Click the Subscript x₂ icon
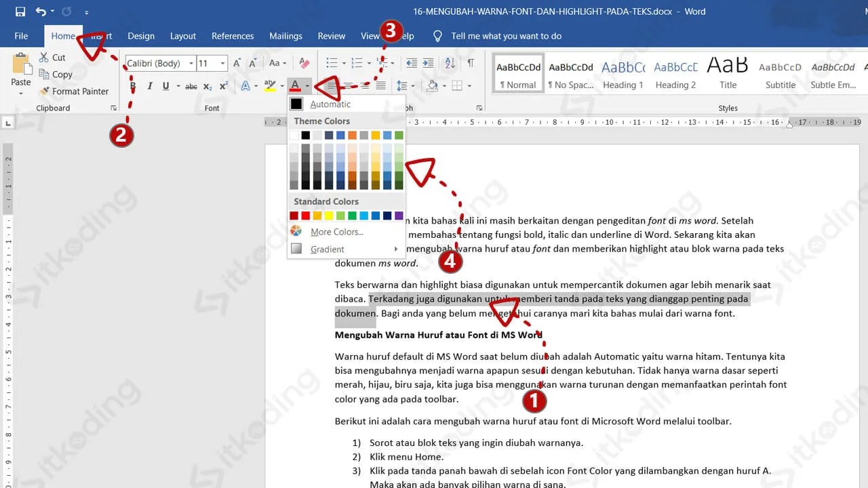The image size is (868, 488). (208, 86)
